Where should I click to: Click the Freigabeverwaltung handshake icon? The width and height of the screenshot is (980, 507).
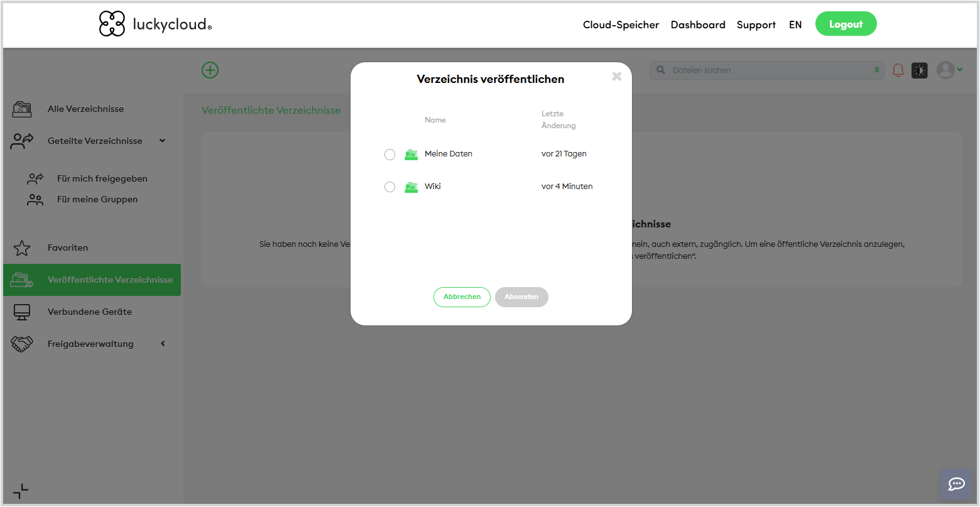point(22,344)
